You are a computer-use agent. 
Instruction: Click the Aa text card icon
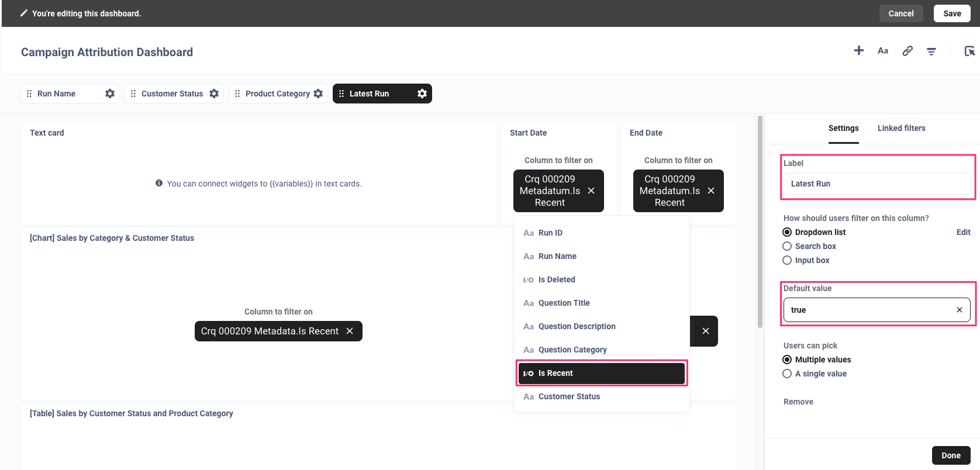tap(883, 51)
